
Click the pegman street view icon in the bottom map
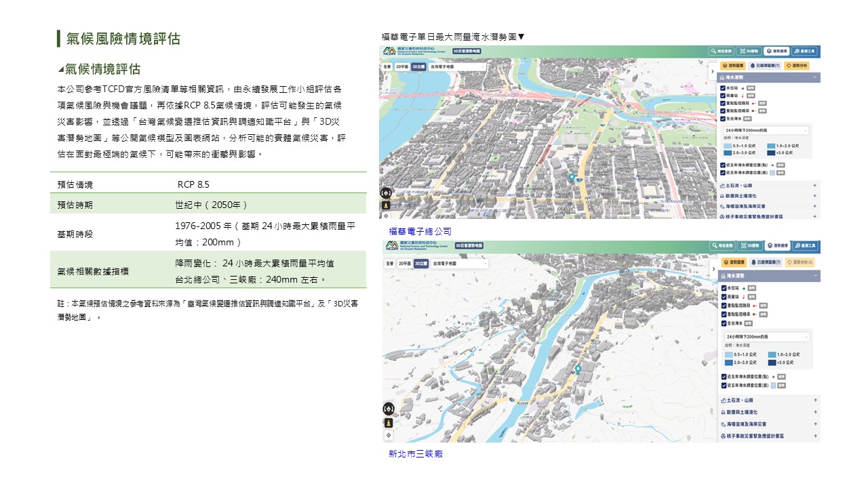tap(388, 422)
